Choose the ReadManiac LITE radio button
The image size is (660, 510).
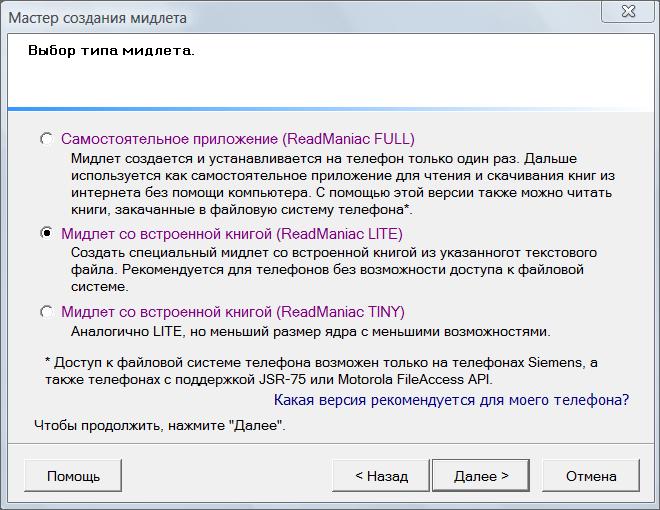tap(47, 233)
